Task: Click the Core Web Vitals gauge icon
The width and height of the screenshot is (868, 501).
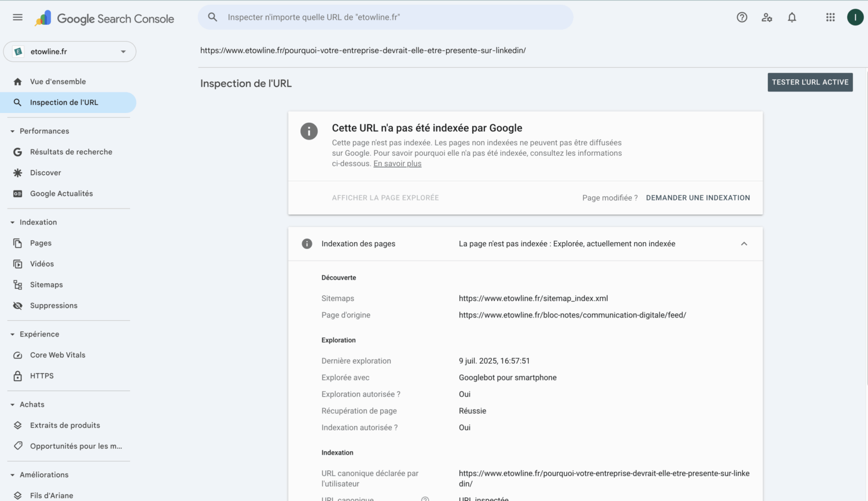Action: point(18,355)
